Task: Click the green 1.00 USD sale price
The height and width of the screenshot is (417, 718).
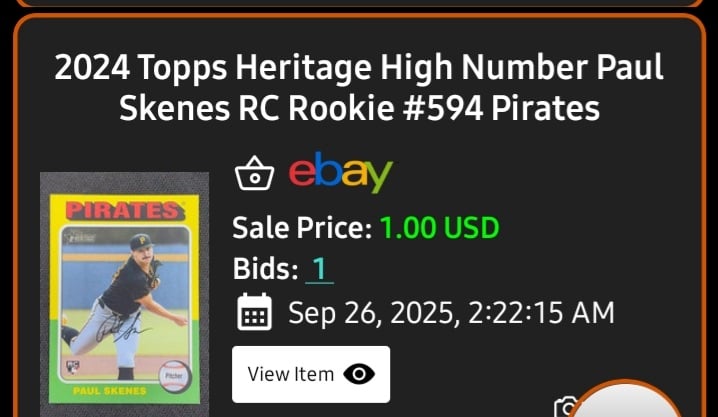Action: pos(440,227)
